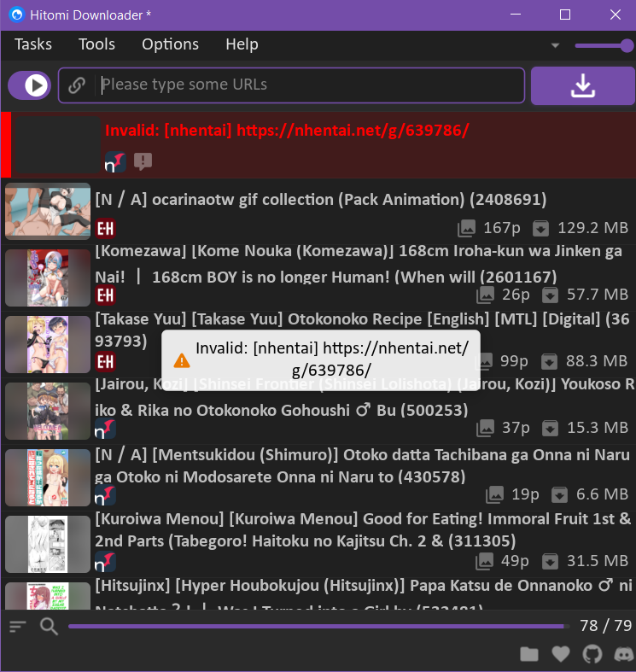The width and height of the screenshot is (636, 672).
Task: Adjust the purple slider in the menu bar
Action: 604,45
